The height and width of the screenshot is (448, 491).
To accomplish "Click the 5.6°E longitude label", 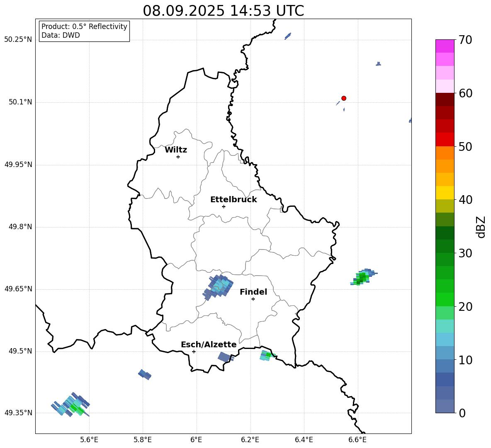I will click(x=89, y=440).
